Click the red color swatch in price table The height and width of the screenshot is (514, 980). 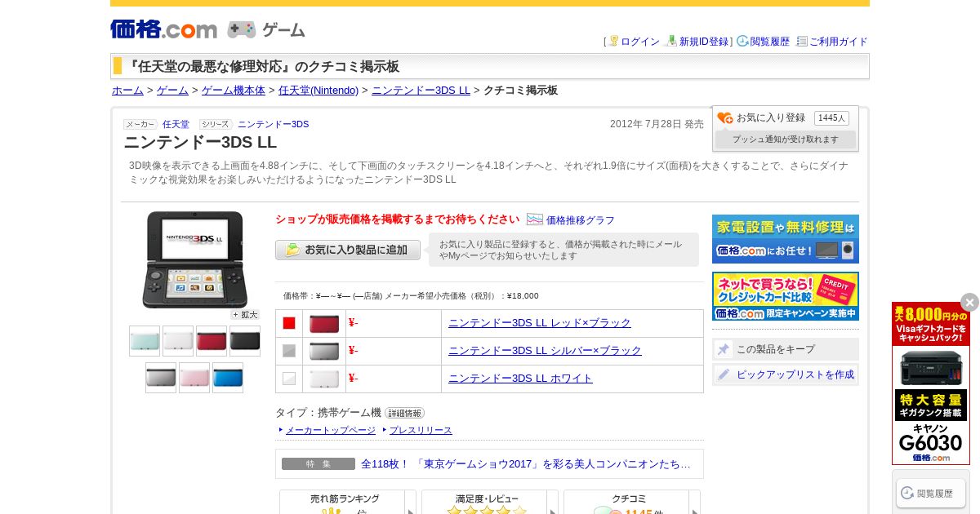tap(289, 323)
